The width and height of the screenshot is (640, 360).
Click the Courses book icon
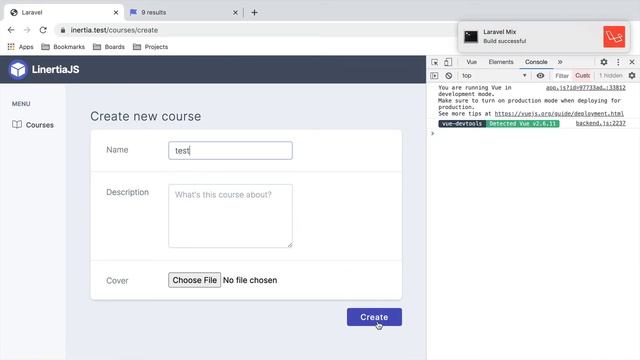[x=17, y=124]
